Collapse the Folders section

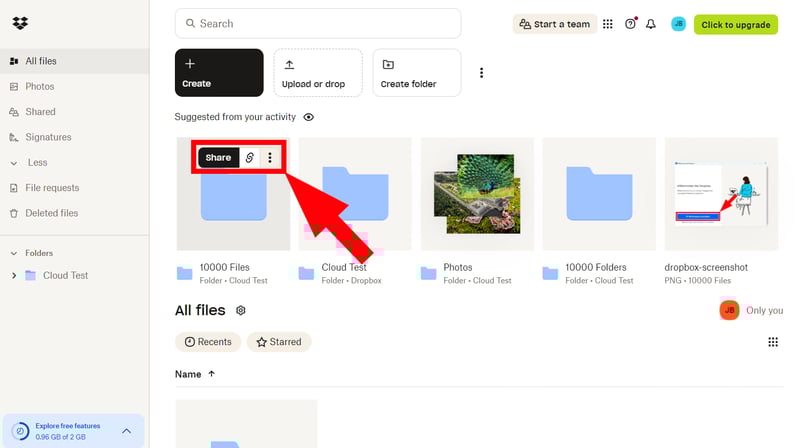click(14, 253)
